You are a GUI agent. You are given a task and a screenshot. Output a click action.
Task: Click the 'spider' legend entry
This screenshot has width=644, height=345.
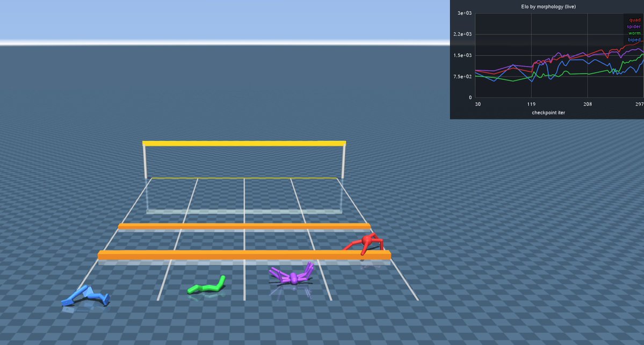(x=633, y=26)
